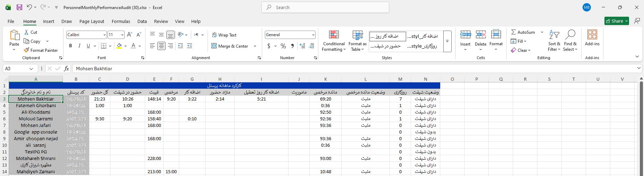Copy the selected cell

[x=32, y=41]
